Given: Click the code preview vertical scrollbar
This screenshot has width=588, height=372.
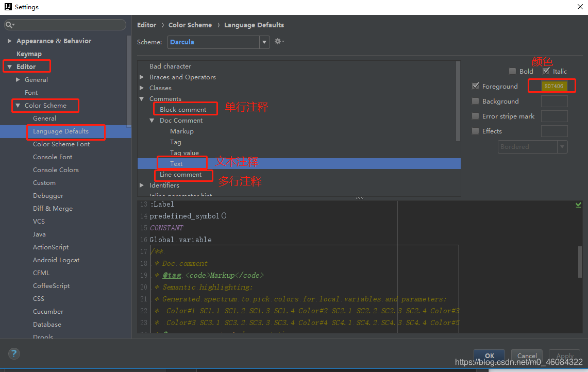Looking at the screenshot, I should tap(580, 262).
